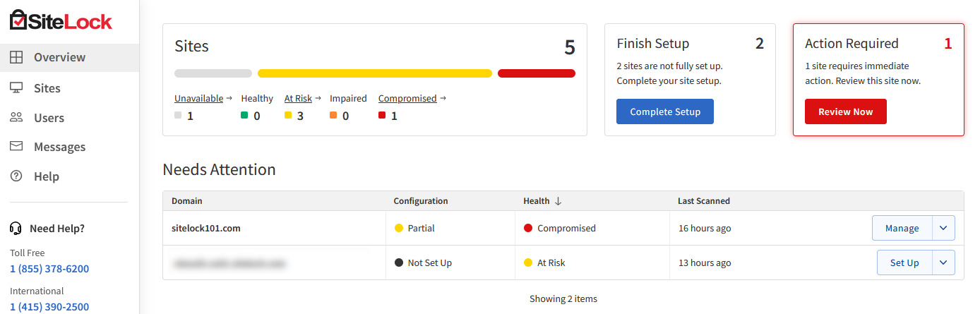Click the Health column sort arrow

tap(558, 201)
